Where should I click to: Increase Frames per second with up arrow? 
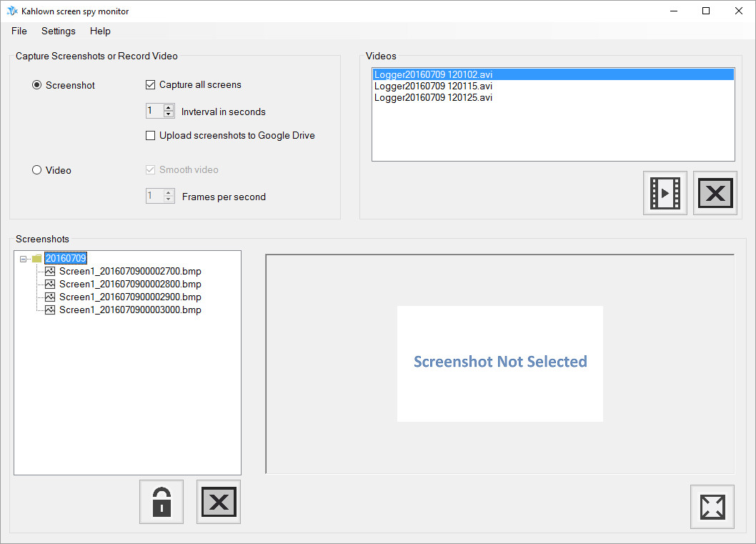pos(168,192)
